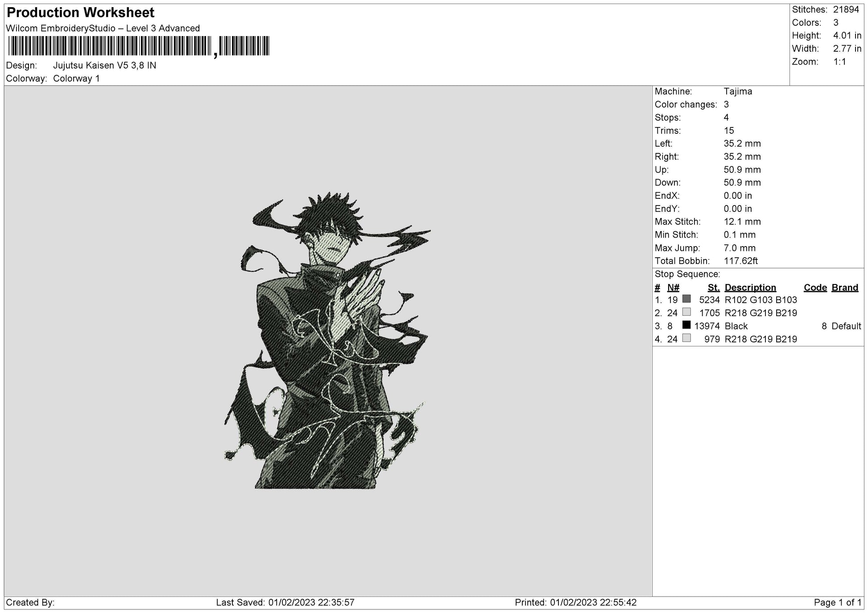The height and width of the screenshot is (613, 868).
Task: Click the Right value 35.2 mm
Action: pos(742,157)
